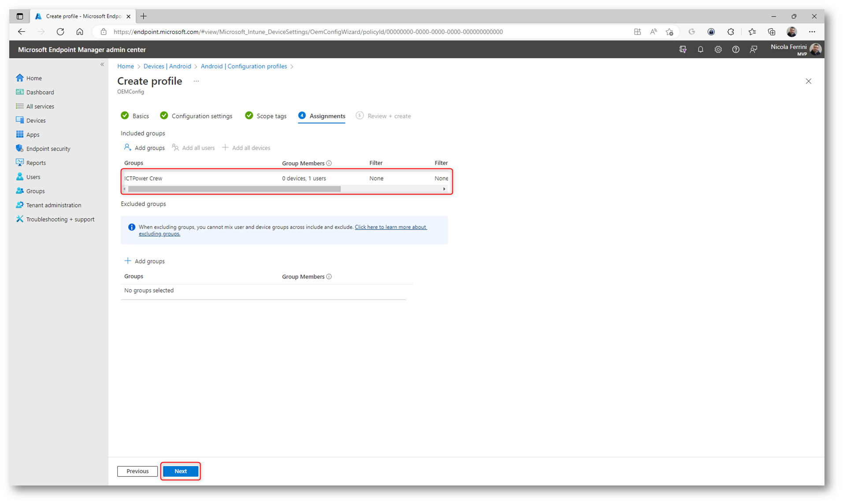Screen dimensions: 843x504
Task: Click Devices | Android breadcrumb
Action: coord(167,66)
